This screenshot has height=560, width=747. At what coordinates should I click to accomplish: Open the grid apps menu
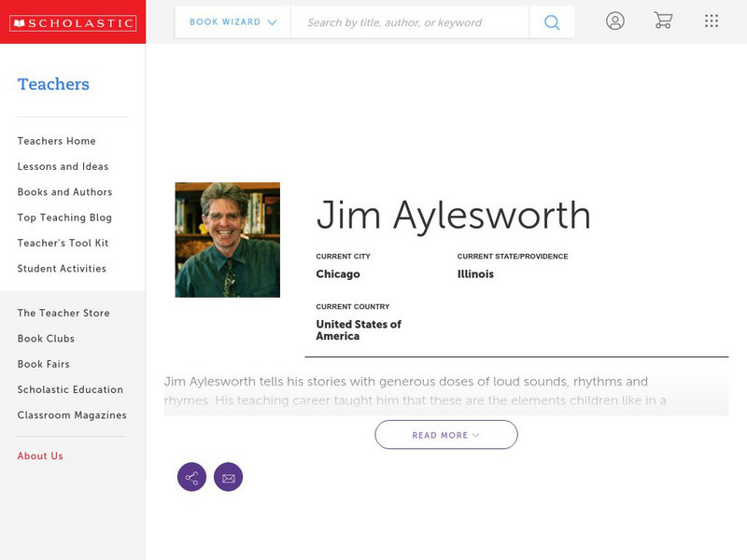[711, 20]
